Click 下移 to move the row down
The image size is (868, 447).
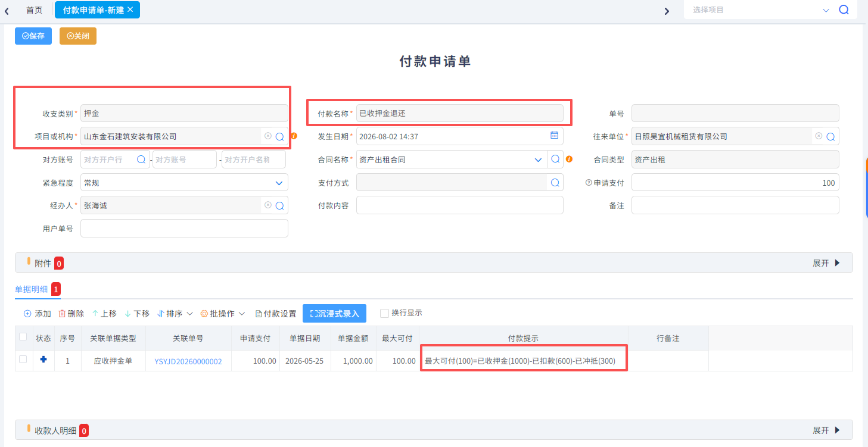[137, 314]
